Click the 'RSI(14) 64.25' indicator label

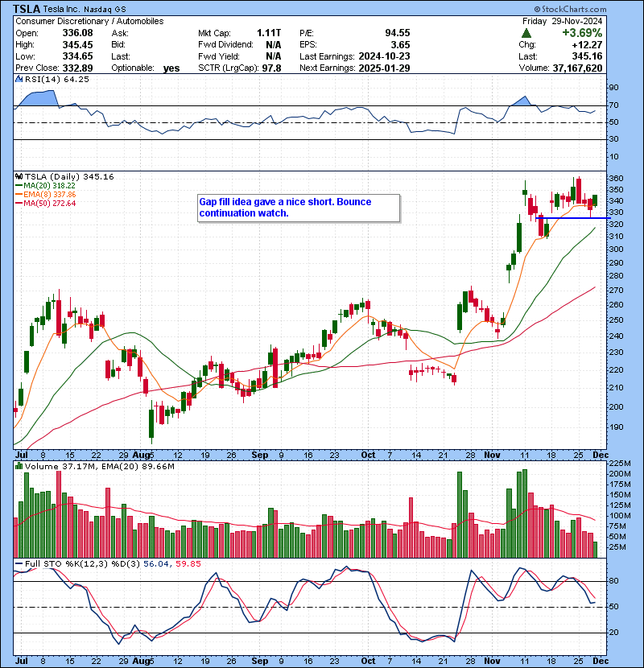point(56,79)
